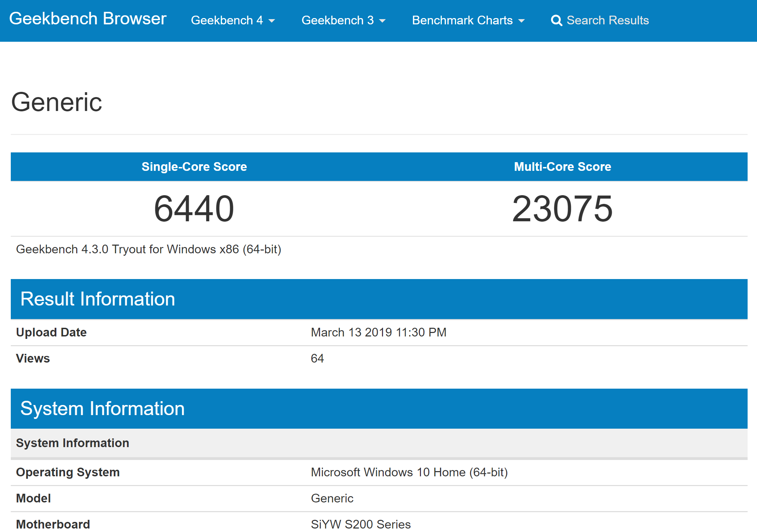Click the Motherboard label
This screenshot has height=532, width=757.
tap(53, 524)
